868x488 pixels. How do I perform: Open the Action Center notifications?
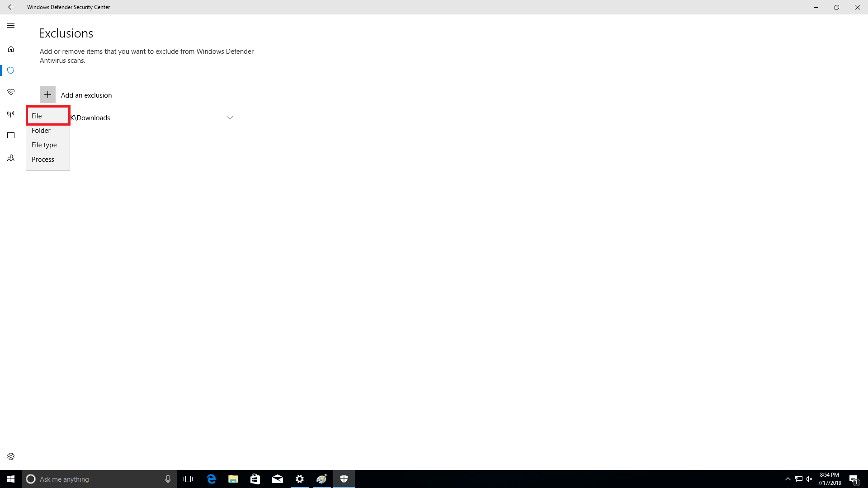tap(854, 479)
